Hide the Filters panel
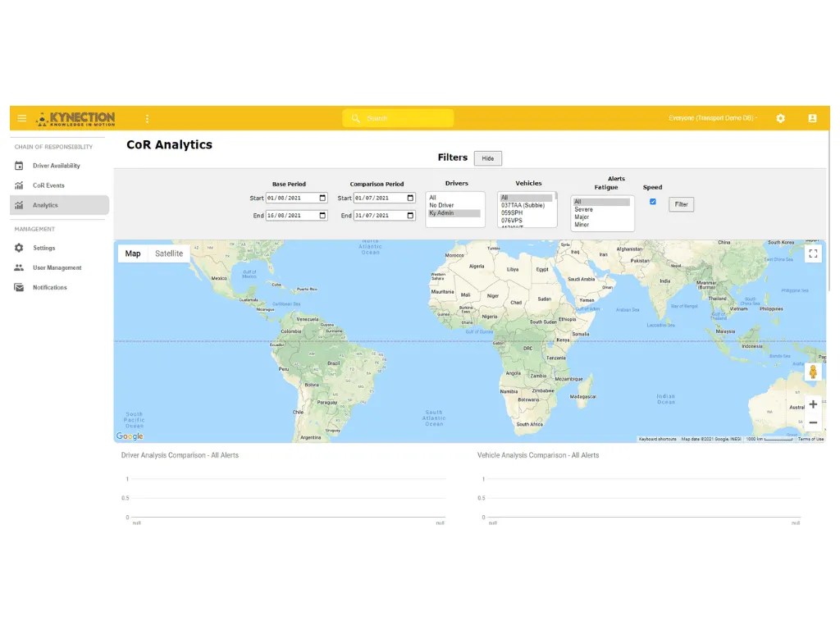Viewport: 840px width, 630px height. point(488,157)
